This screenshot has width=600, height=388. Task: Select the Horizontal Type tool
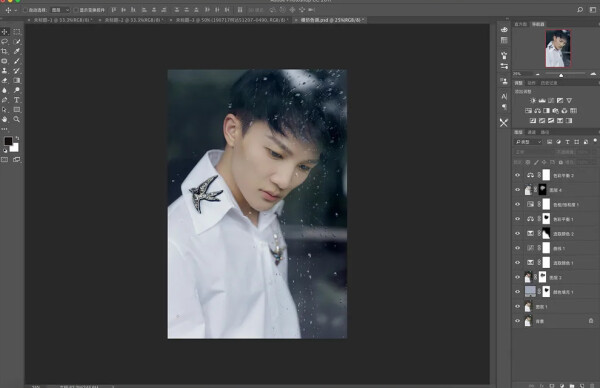click(x=16, y=100)
